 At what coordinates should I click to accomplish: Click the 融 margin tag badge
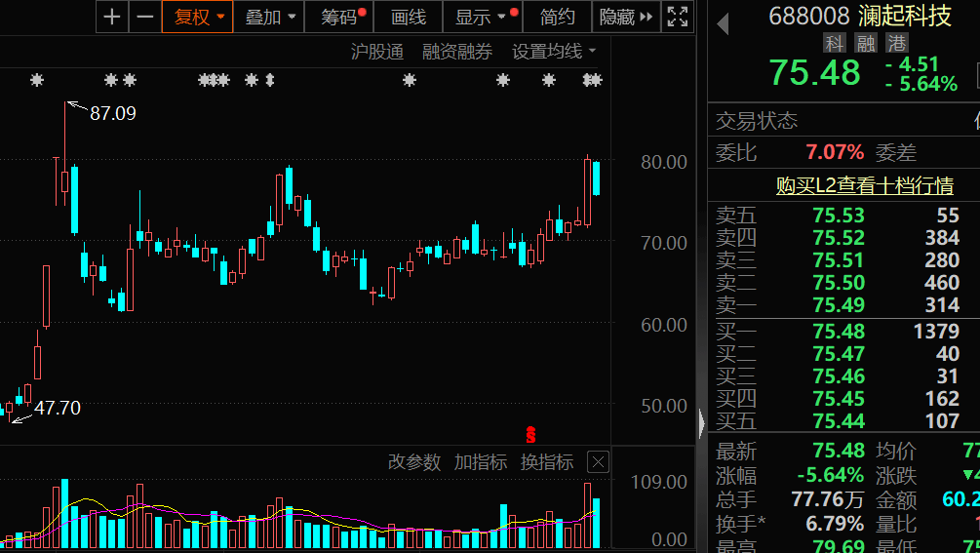click(x=865, y=43)
